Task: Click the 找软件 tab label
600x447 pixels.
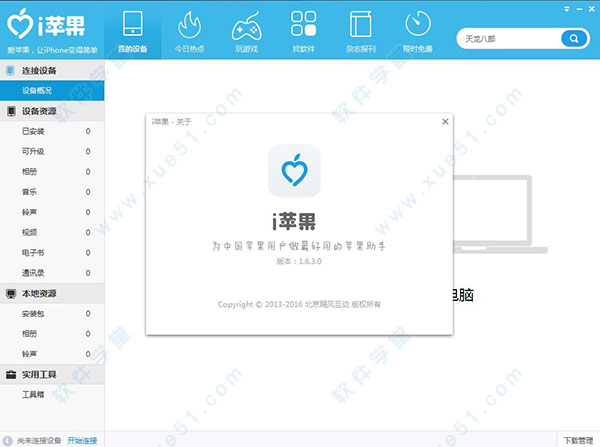Action: click(303, 49)
